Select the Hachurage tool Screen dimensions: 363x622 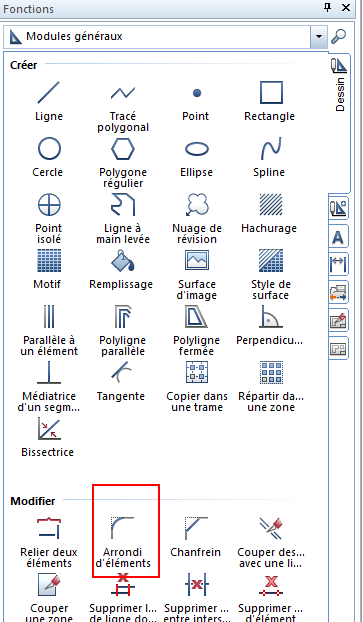[x=270, y=212]
